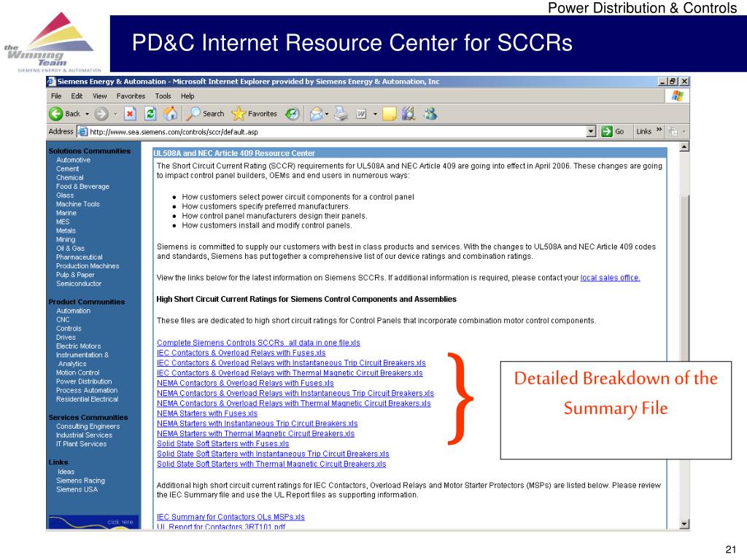Open NEMA Contactors & Overload Relays with Fuses.xls
The height and width of the screenshot is (560, 747).
click(245, 384)
